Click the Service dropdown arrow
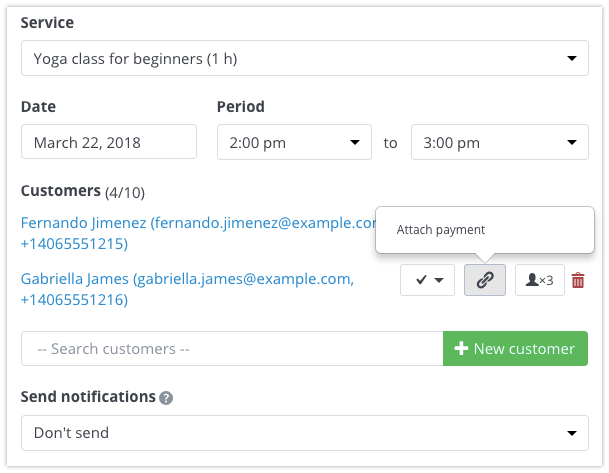The image size is (609, 473). pos(571,59)
